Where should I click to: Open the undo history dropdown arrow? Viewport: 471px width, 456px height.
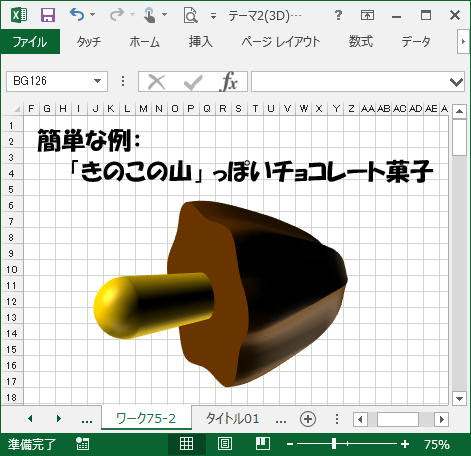(x=93, y=15)
